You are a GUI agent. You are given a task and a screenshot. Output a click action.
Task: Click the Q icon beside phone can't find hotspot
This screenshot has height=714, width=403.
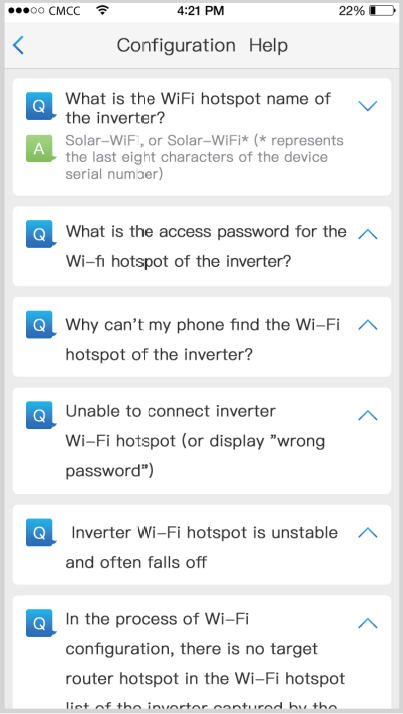tap(40, 325)
